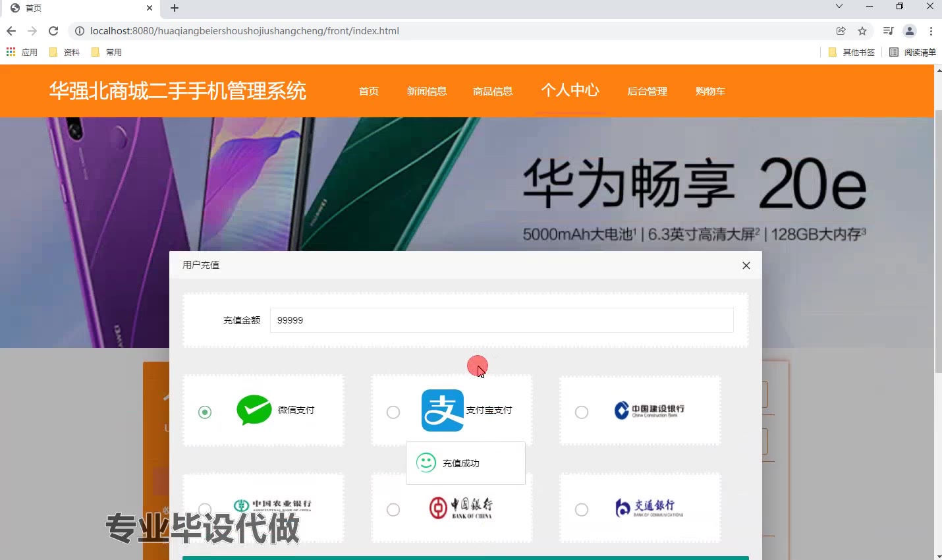Screen dimensions: 942x560
Task: Open 阅读清单 reading list
Action: tap(912, 52)
